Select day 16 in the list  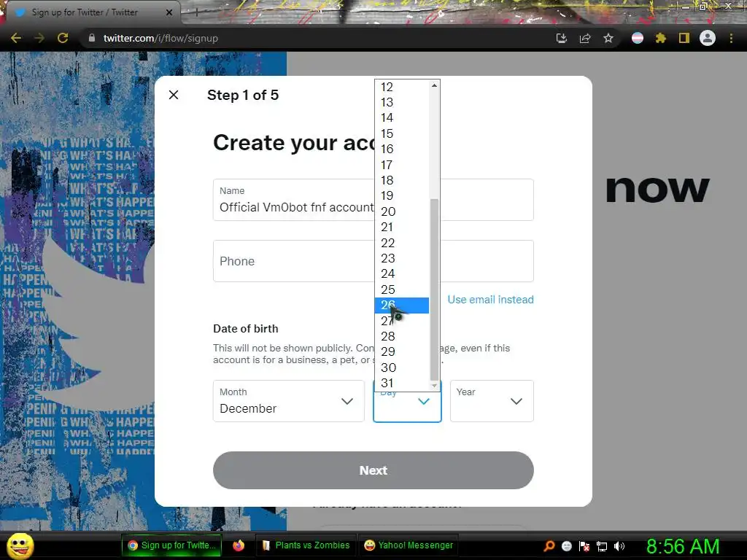point(402,149)
